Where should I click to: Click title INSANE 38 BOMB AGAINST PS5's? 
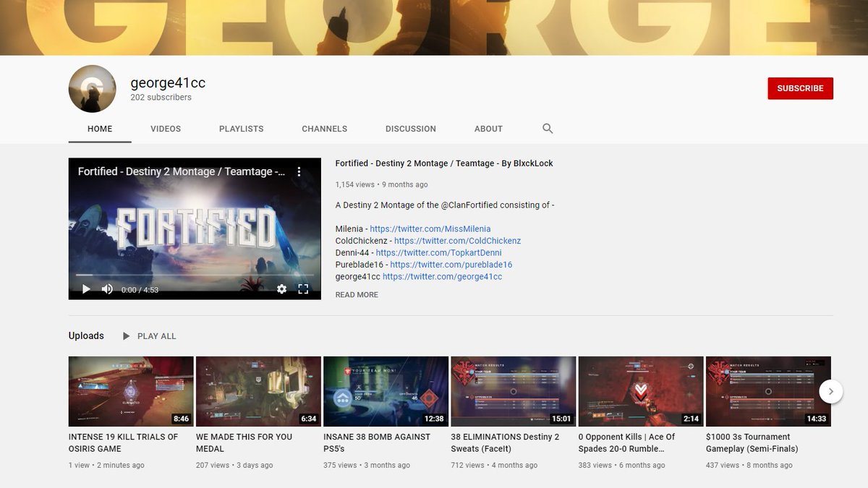[x=377, y=442]
